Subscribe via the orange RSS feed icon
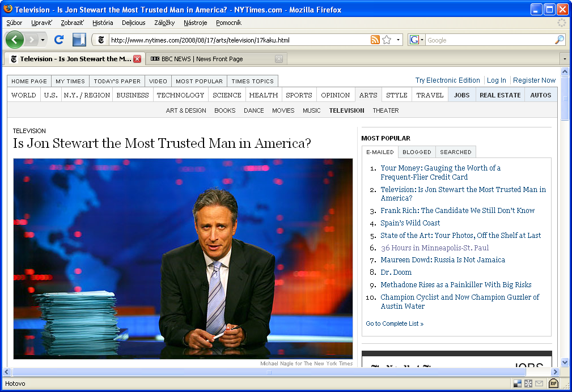 (375, 40)
